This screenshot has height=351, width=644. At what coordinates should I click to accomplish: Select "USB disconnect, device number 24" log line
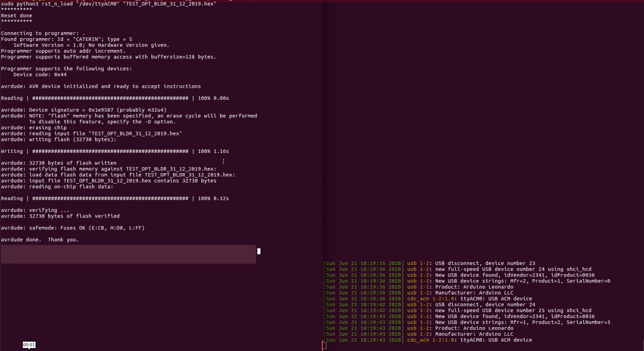pyautogui.click(x=429, y=305)
